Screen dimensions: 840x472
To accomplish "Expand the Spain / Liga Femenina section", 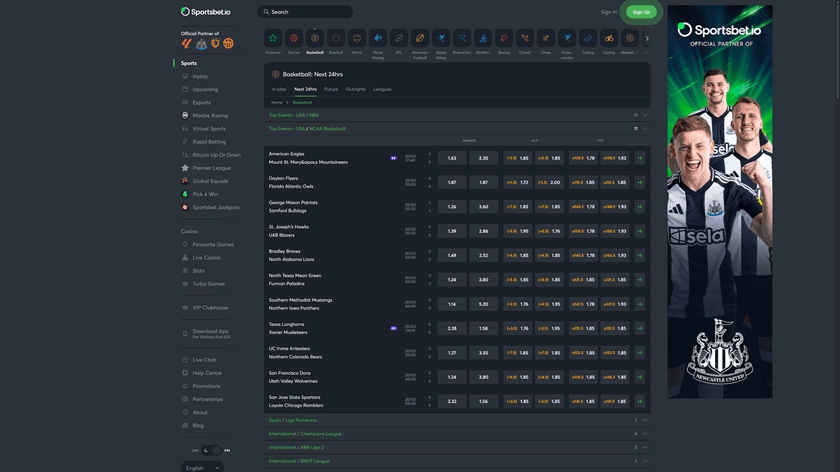I will 457,421.
